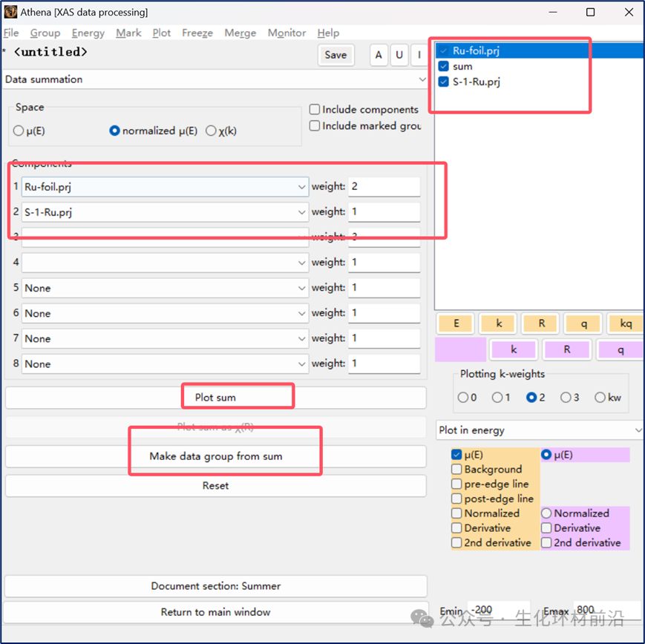This screenshot has width=645, height=644.
Task: Select the Ru-foil.prj group in list
Action: point(539,50)
